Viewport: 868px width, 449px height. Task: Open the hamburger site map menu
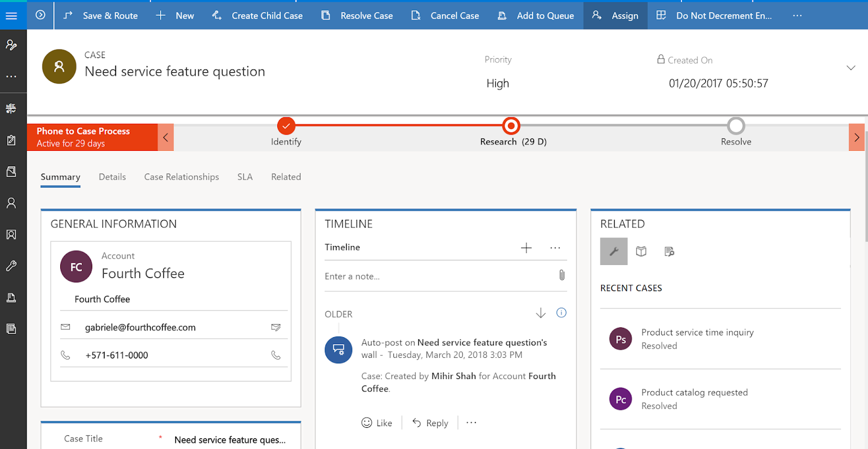coord(11,16)
